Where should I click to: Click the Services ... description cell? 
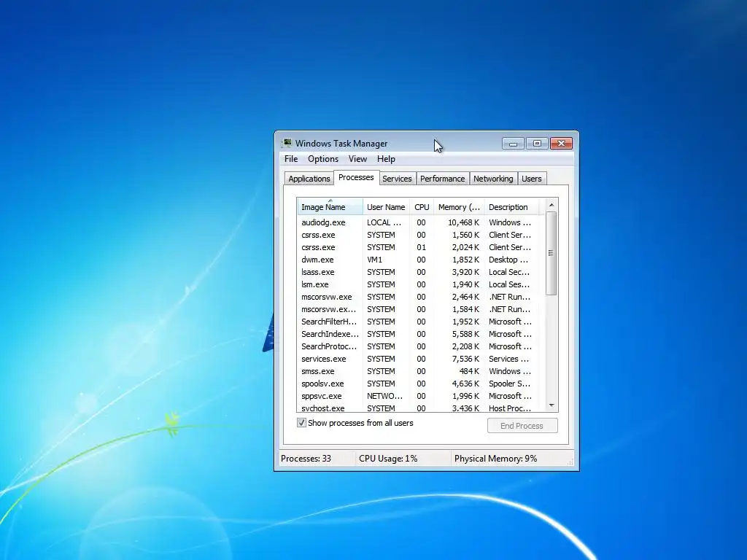click(x=508, y=359)
